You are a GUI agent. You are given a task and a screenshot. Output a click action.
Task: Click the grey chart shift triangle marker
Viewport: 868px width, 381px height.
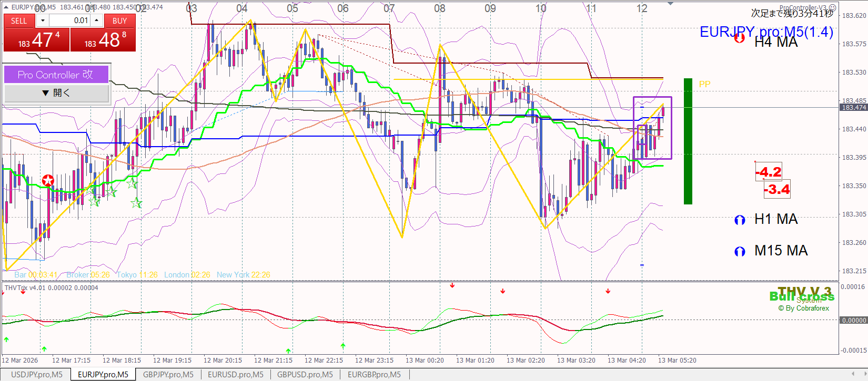pyautogui.click(x=670, y=4)
